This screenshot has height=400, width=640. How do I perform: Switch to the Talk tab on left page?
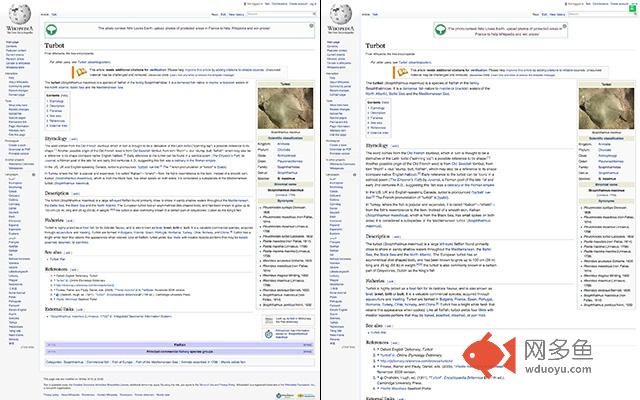click(x=54, y=15)
